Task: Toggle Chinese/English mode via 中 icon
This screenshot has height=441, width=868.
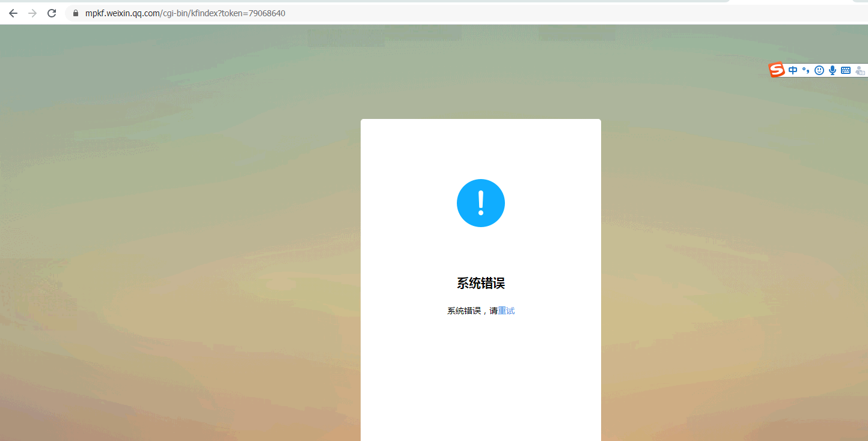Action: [x=793, y=70]
